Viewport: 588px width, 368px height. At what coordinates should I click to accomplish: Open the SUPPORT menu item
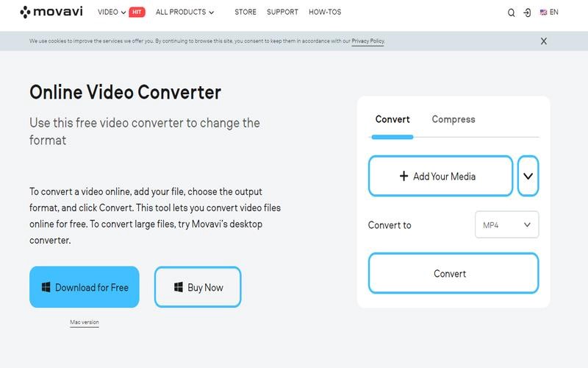click(282, 12)
